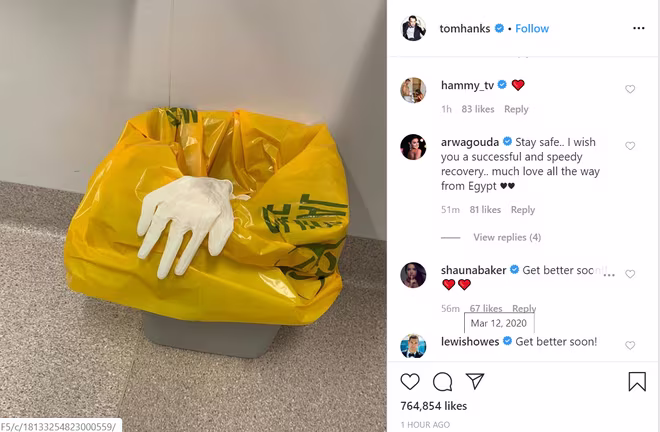Follow tomhanks account

[x=532, y=29]
